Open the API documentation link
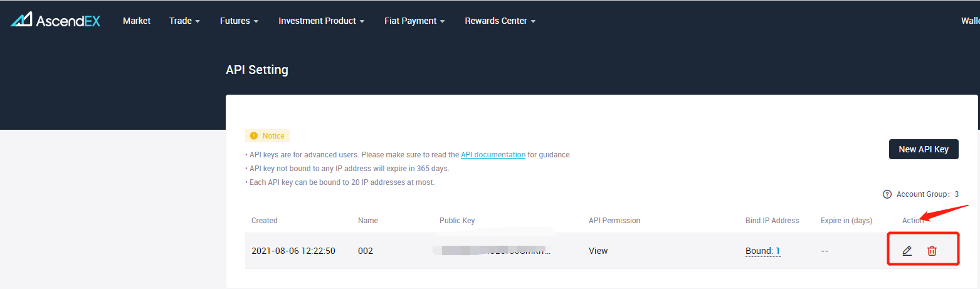The image size is (980, 289). pyautogui.click(x=493, y=154)
